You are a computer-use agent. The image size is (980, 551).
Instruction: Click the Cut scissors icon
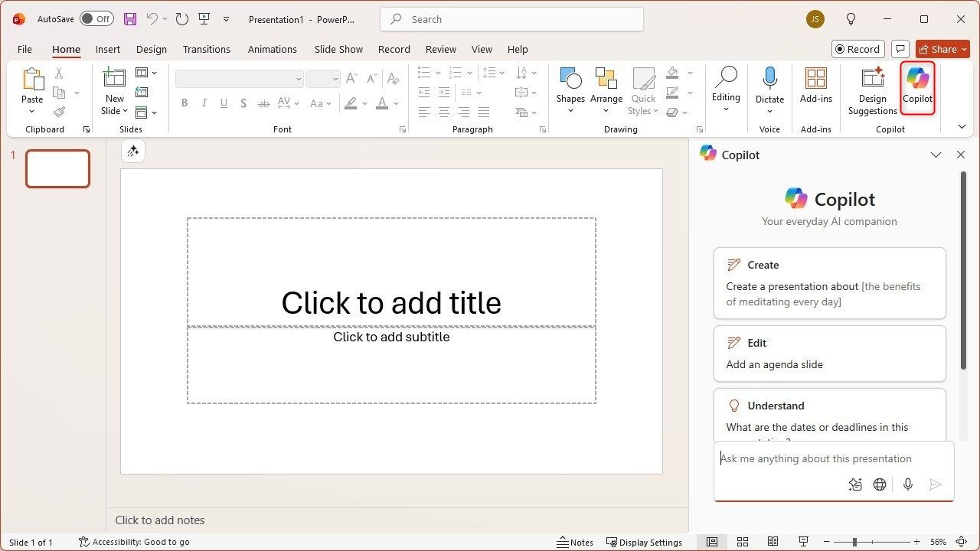tap(59, 73)
